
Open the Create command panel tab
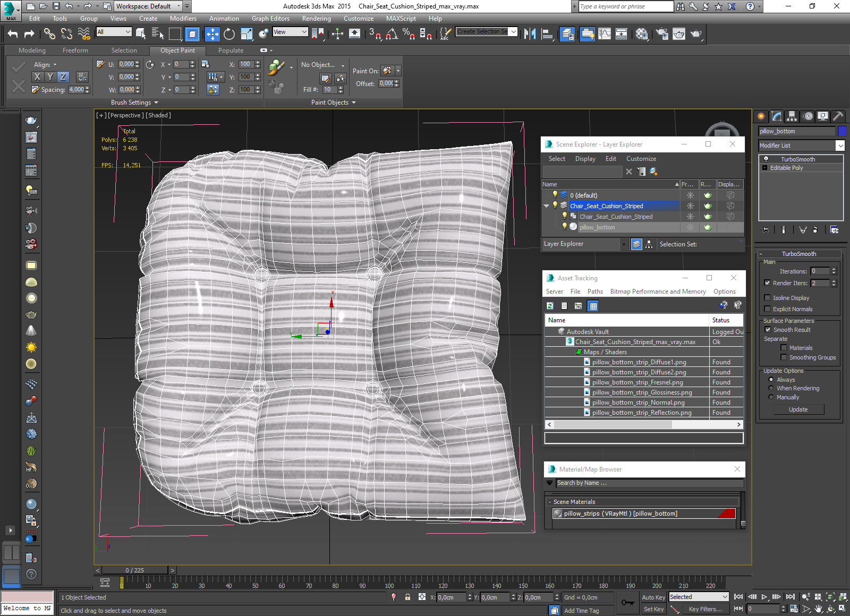click(x=761, y=116)
